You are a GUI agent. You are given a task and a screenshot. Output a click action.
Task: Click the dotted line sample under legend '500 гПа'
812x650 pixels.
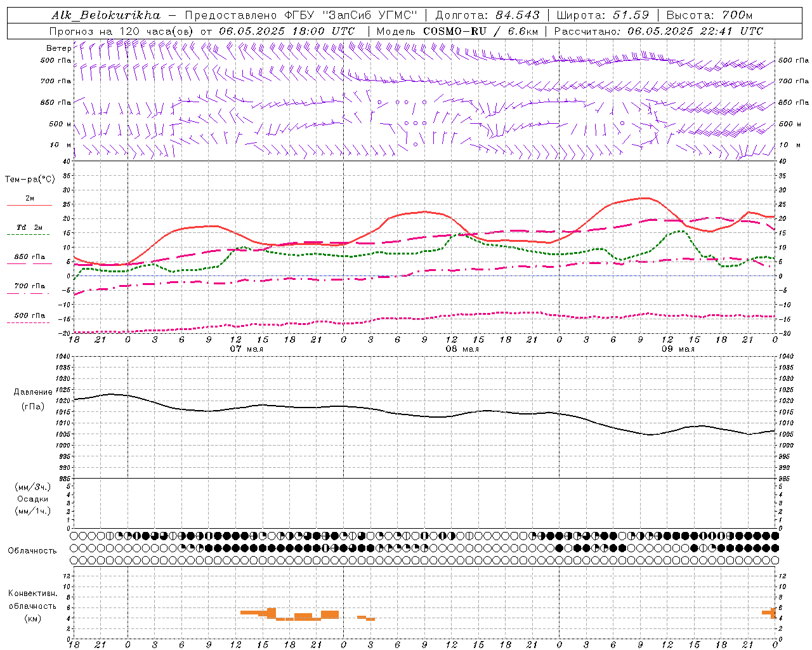point(28,323)
